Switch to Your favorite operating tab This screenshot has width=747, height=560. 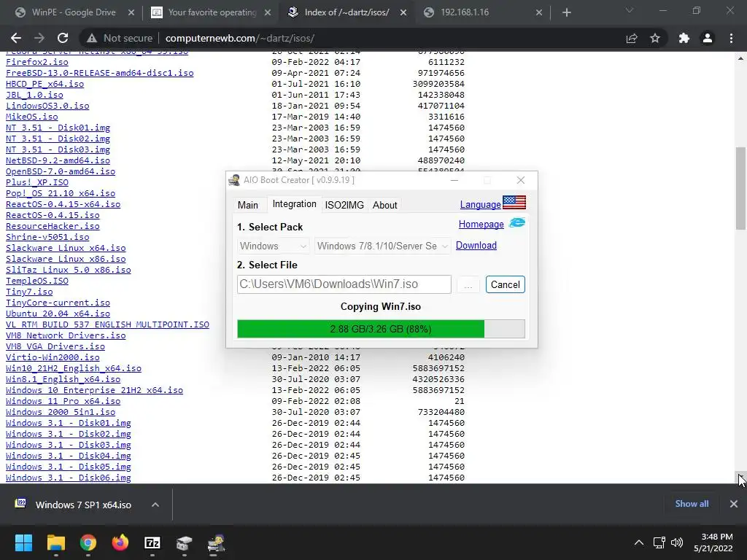pos(212,12)
